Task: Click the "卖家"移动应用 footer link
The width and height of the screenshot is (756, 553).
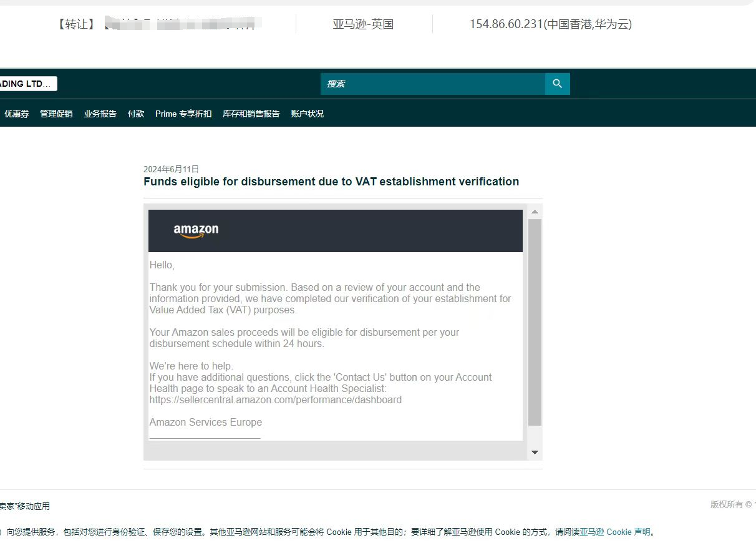Action: point(25,506)
